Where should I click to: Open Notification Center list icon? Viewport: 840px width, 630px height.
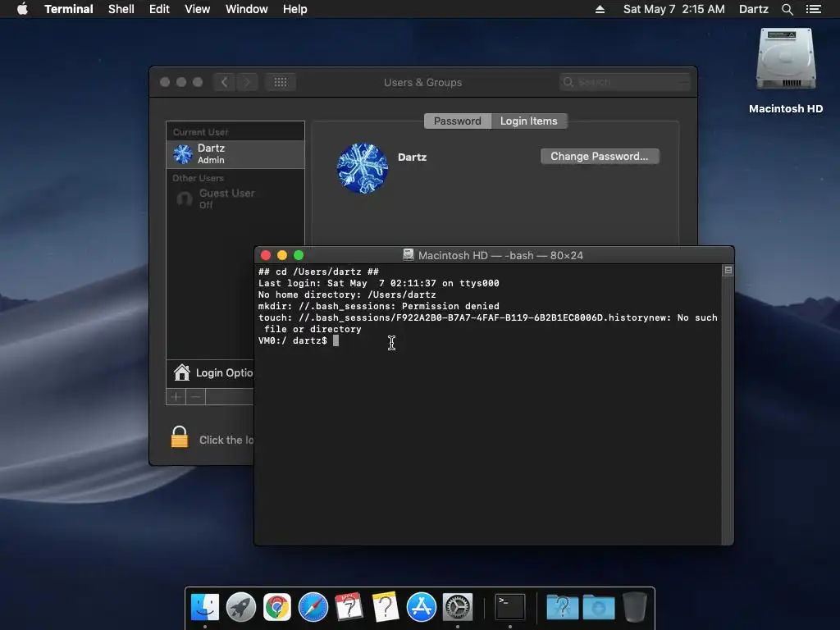pos(813,9)
